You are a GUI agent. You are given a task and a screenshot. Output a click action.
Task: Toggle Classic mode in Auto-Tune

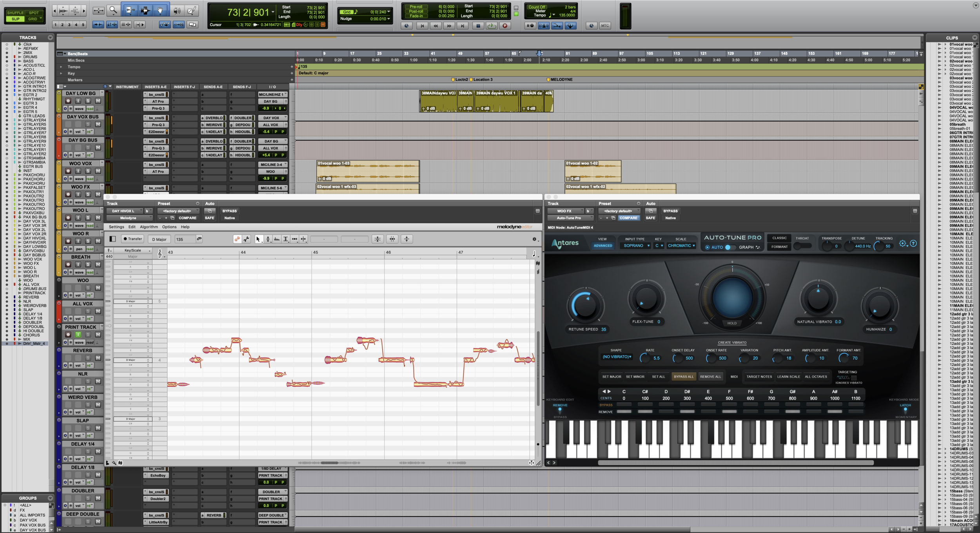click(x=779, y=238)
